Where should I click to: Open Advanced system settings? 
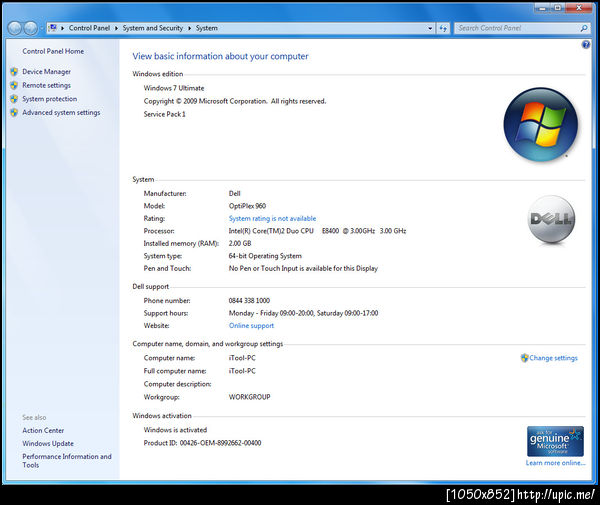click(61, 112)
